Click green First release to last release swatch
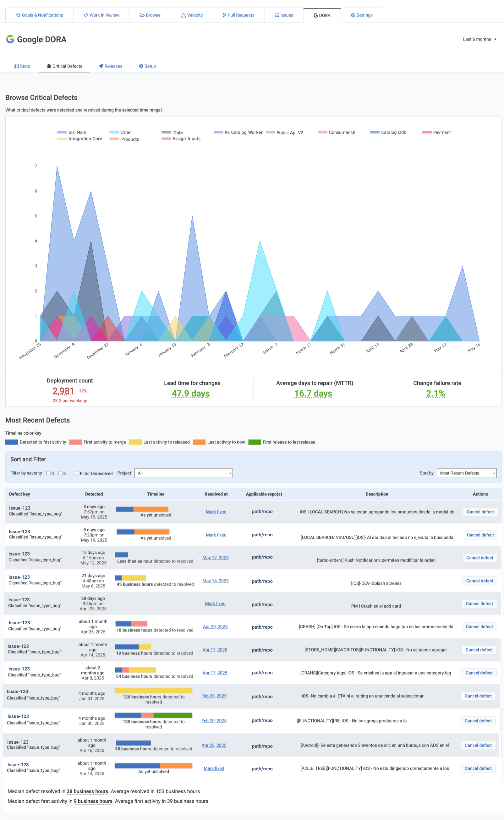 pyautogui.click(x=254, y=442)
